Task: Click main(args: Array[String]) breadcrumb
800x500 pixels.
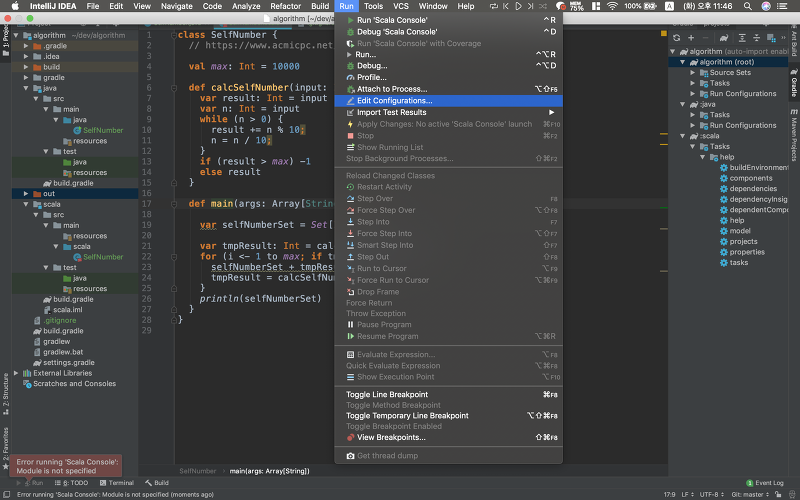Action: [269, 471]
